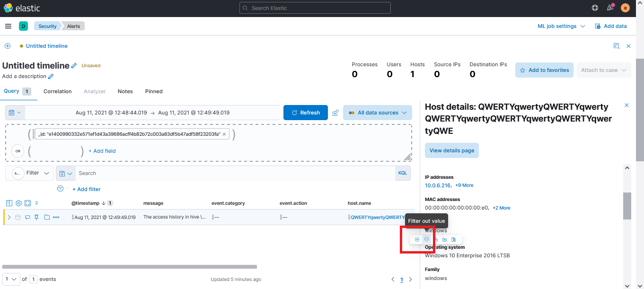Go to next page arrow in pagination

[410, 280]
